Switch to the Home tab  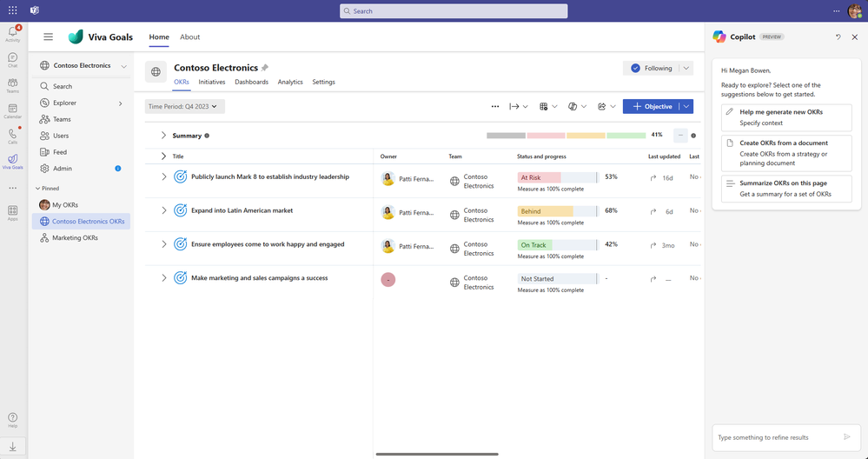tap(159, 37)
